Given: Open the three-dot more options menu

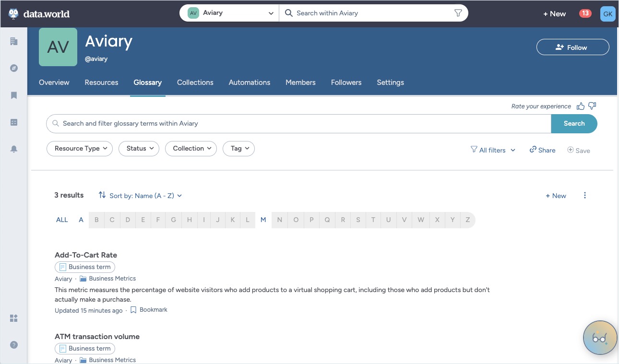Looking at the screenshot, I should (x=584, y=195).
